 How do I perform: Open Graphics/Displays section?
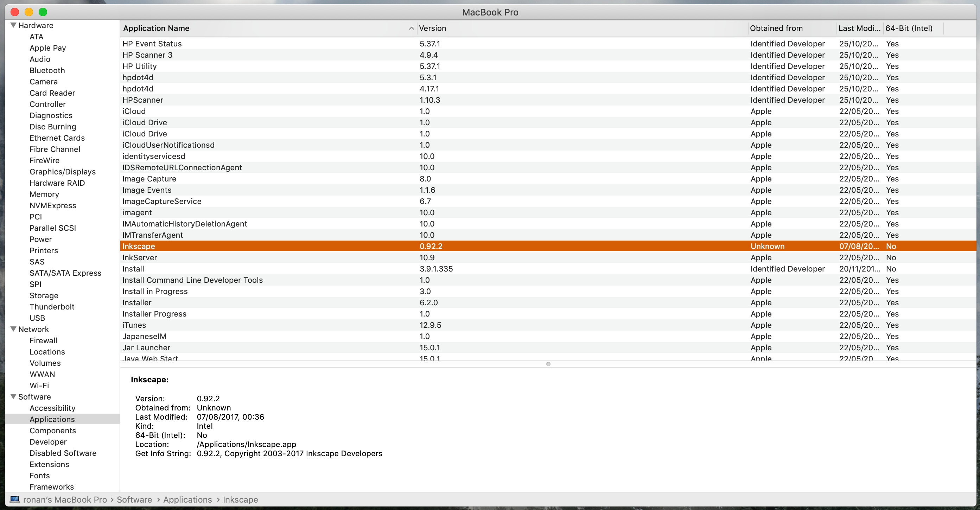(x=63, y=172)
